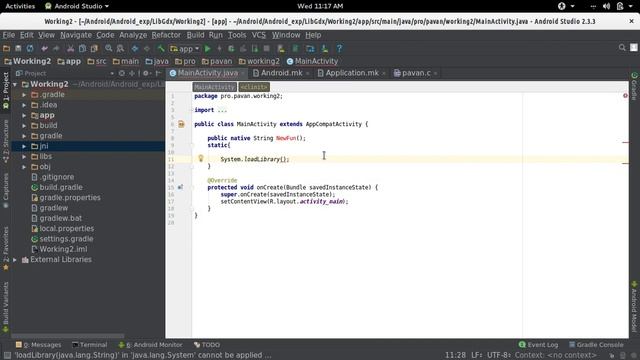Expand External Libraries node

coord(15,260)
